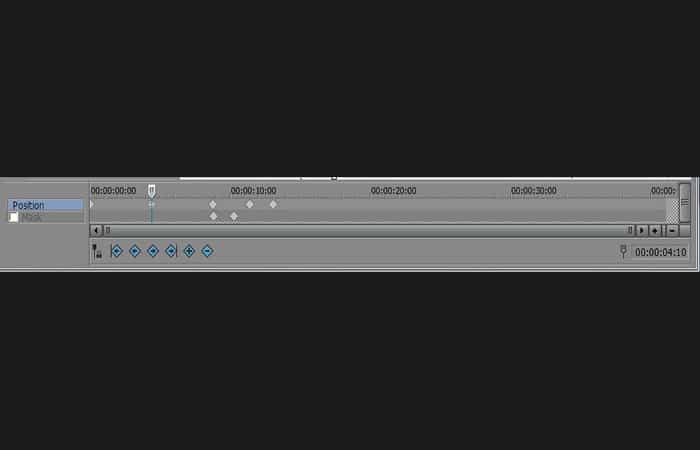Select the Position keyframe row
Screen dimensions: 700x450
click(x=46, y=205)
